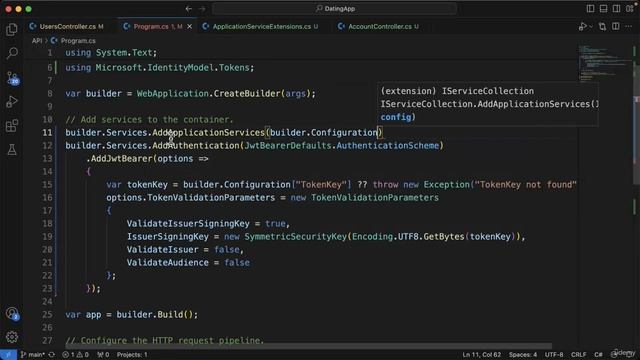Viewport: 640px width, 360px height.
Task: Click AddApplicationServices on line 11
Action: (209, 133)
